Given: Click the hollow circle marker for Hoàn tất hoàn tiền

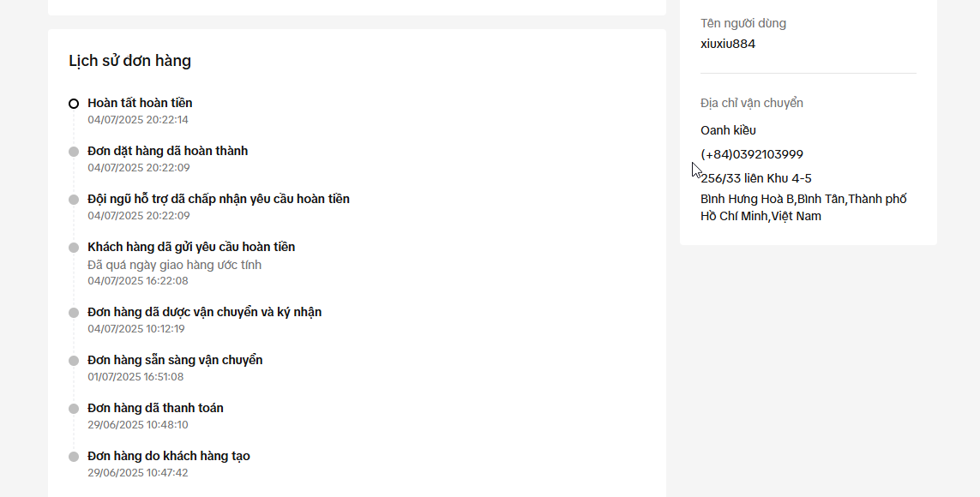Looking at the screenshot, I should pyautogui.click(x=74, y=104).
